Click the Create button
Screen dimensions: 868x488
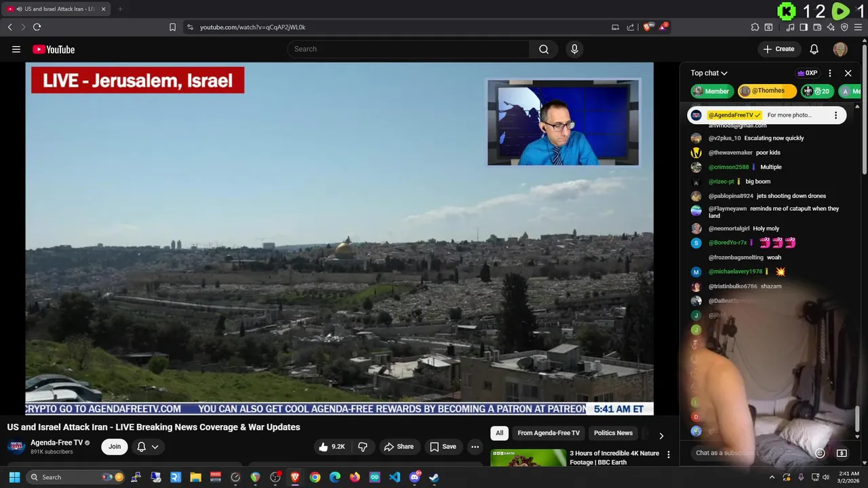coord(778,49)
